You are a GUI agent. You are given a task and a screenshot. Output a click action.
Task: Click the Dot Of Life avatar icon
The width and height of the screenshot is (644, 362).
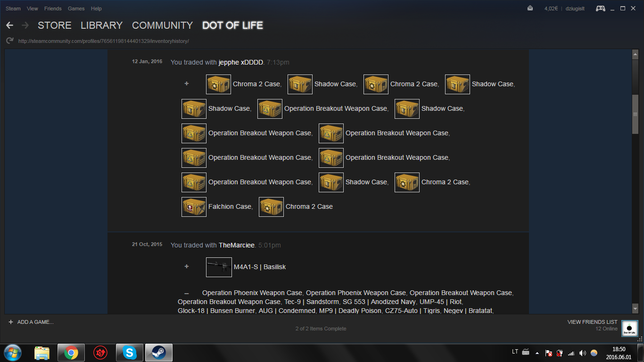pos(629,328)
